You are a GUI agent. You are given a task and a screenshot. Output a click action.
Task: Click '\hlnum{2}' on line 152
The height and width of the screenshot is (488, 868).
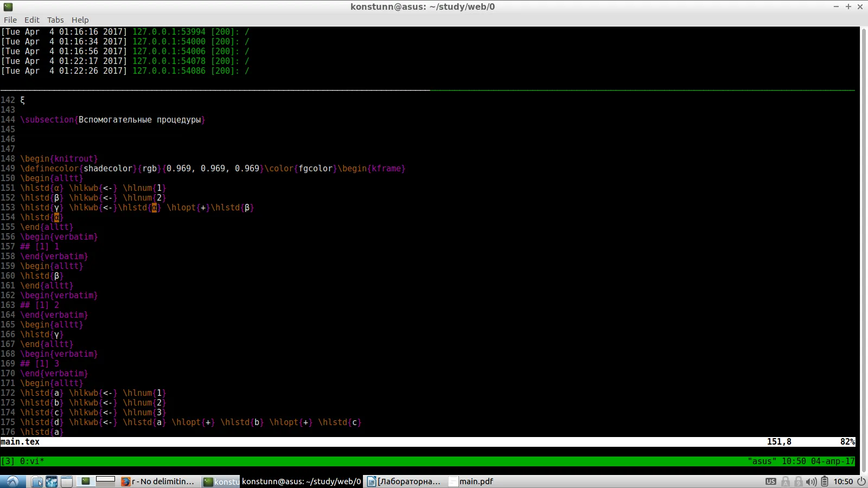click(145, 198)
